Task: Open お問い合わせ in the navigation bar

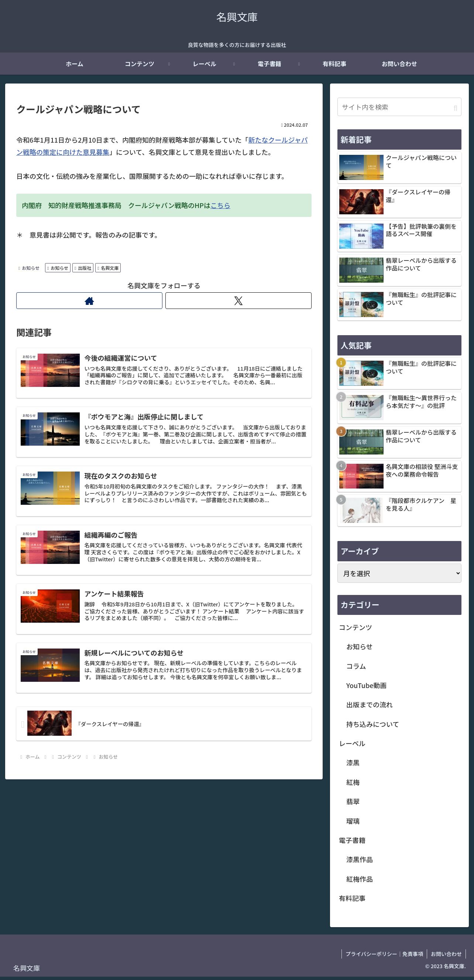Action: tap(399, 64)
